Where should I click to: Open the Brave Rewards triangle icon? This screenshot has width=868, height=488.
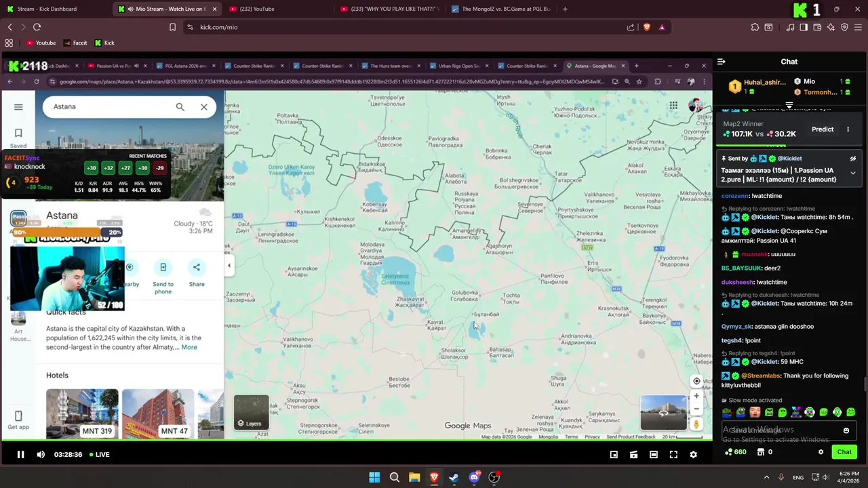(662, 27)
